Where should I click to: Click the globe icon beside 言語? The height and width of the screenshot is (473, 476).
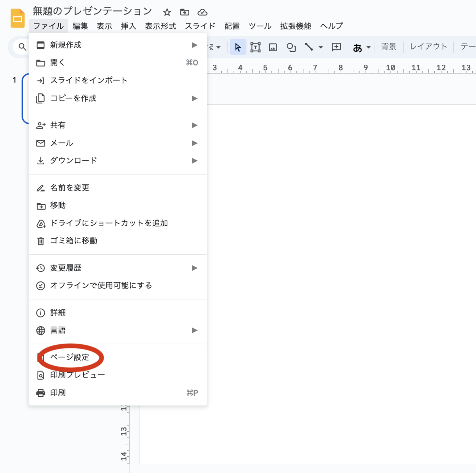click(41, 331)
